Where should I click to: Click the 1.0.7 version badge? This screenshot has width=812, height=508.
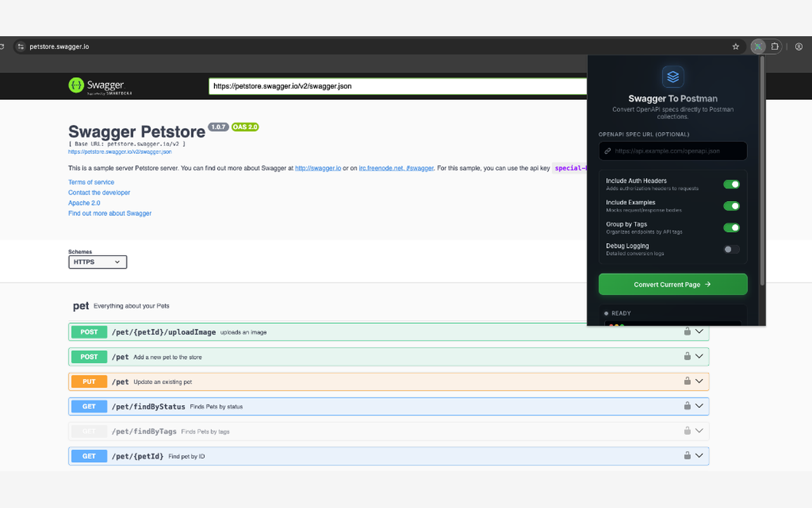point(218,127)
